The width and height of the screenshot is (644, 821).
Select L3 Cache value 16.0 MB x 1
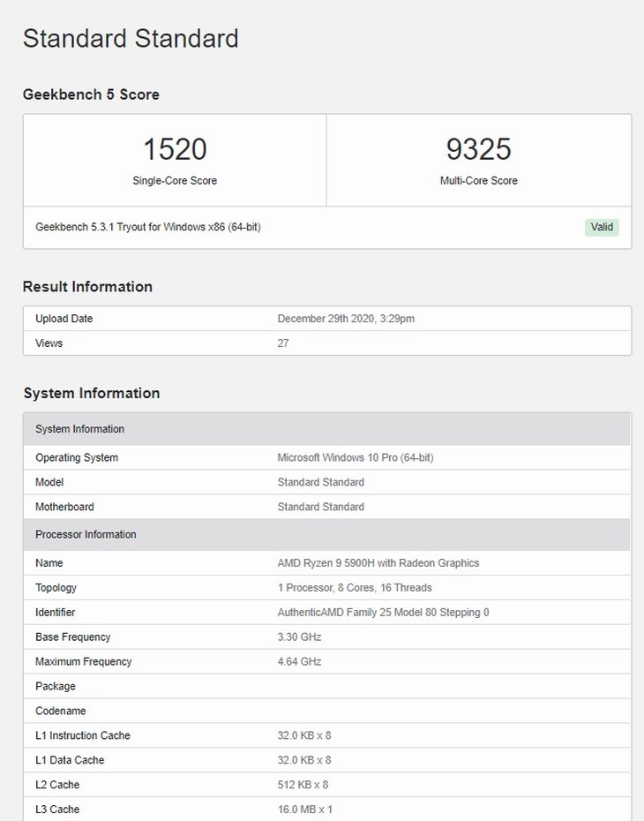305,809
